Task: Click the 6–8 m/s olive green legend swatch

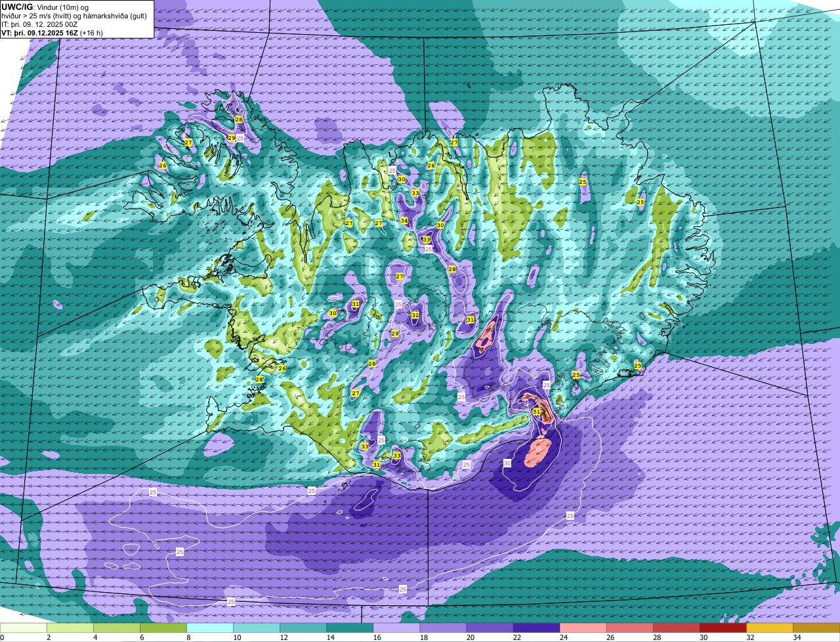Action: (163, 628)
